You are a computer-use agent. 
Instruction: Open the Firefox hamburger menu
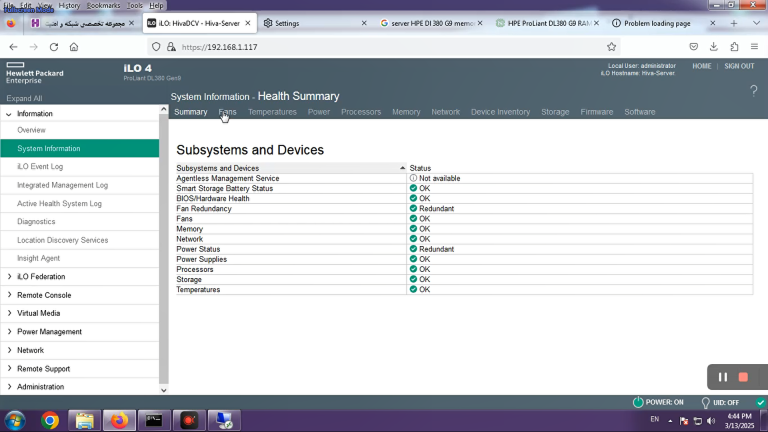754,47
